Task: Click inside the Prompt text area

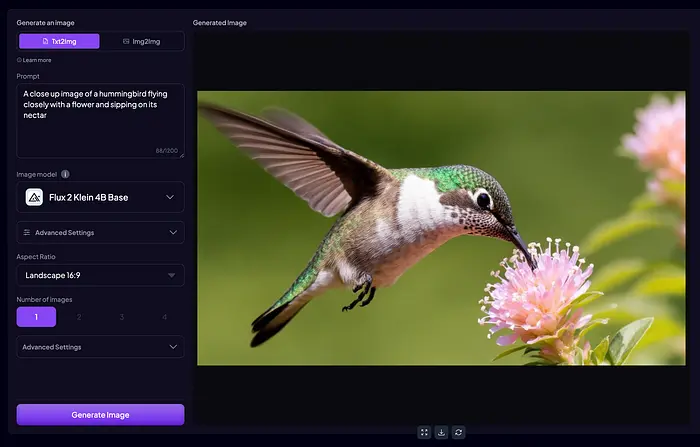Action: [x=100, y=120]
